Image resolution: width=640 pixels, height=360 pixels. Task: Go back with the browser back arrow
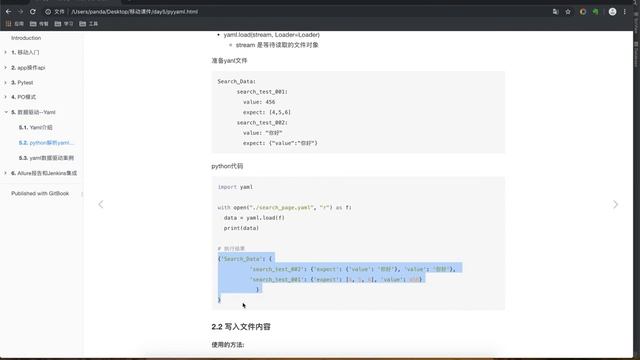[x=8, y=12]
